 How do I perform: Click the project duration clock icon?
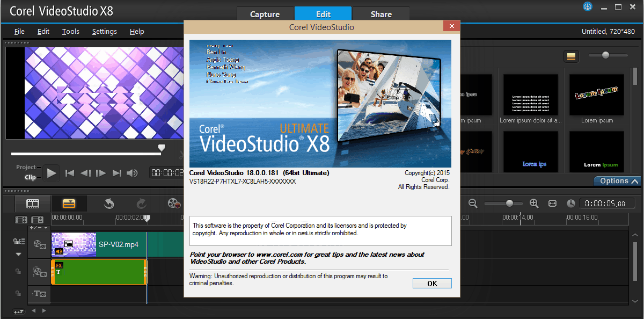click(x=571, y=204)
